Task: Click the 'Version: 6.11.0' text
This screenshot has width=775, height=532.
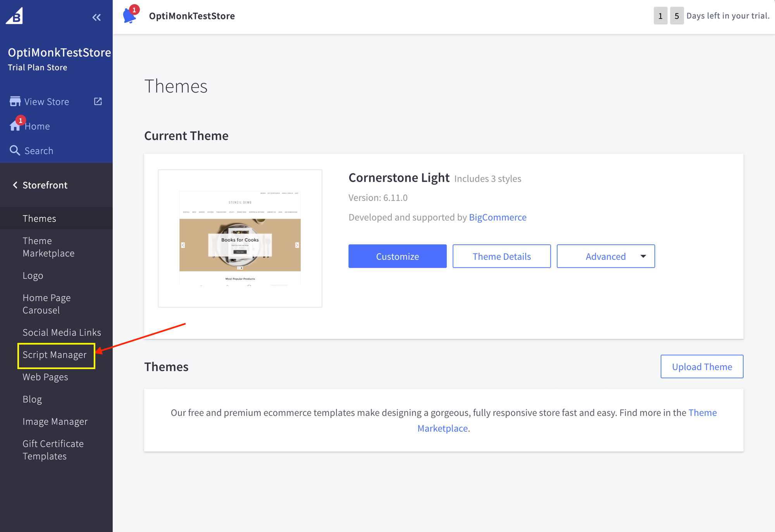Action: tap(378, 197)
